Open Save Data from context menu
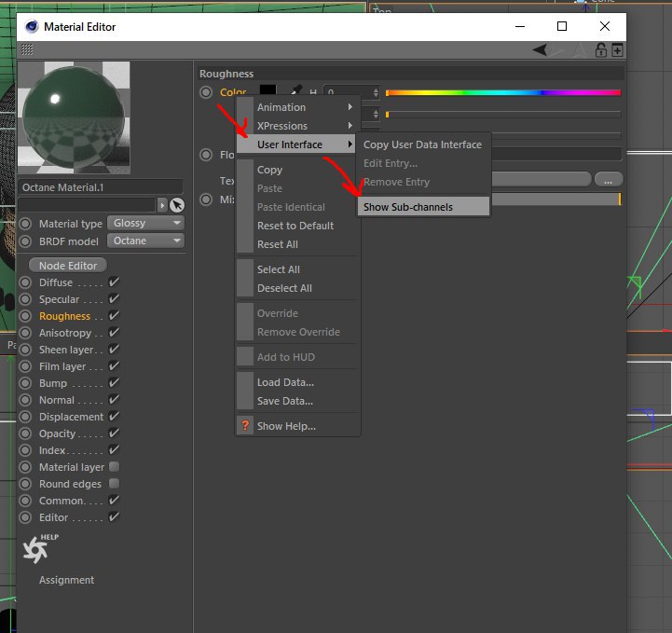Screen dimensions: 672x633 click(x=285, y=401)
